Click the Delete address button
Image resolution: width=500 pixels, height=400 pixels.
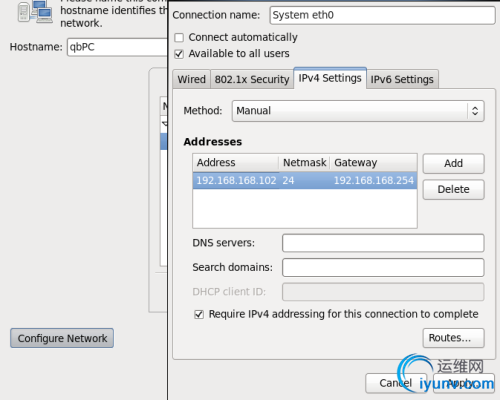(x=453, y=189)
